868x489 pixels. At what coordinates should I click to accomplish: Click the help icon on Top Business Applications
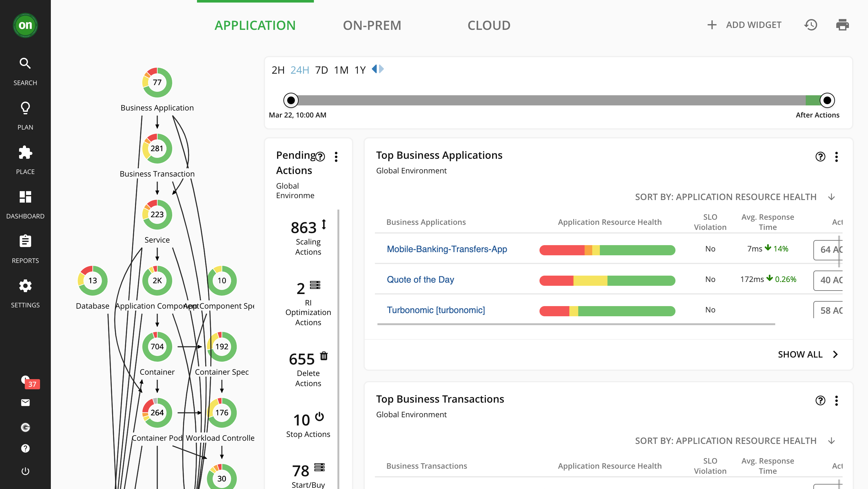pyautogui.click(x=820, y=157)
